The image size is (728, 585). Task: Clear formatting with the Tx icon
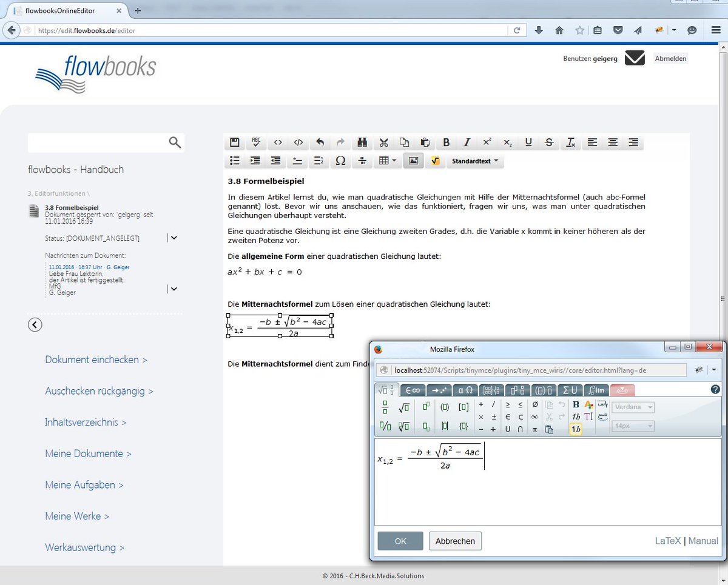[x=570, y=142]
